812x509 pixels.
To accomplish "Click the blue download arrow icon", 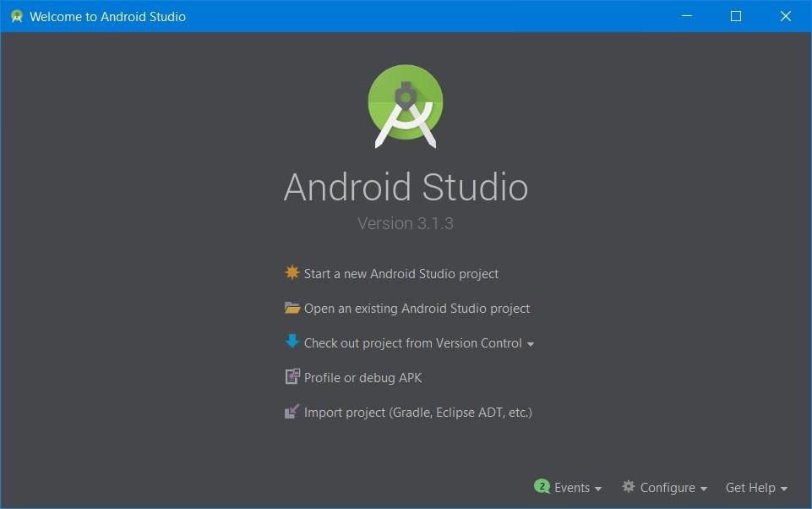I will (x=292, y=341).
